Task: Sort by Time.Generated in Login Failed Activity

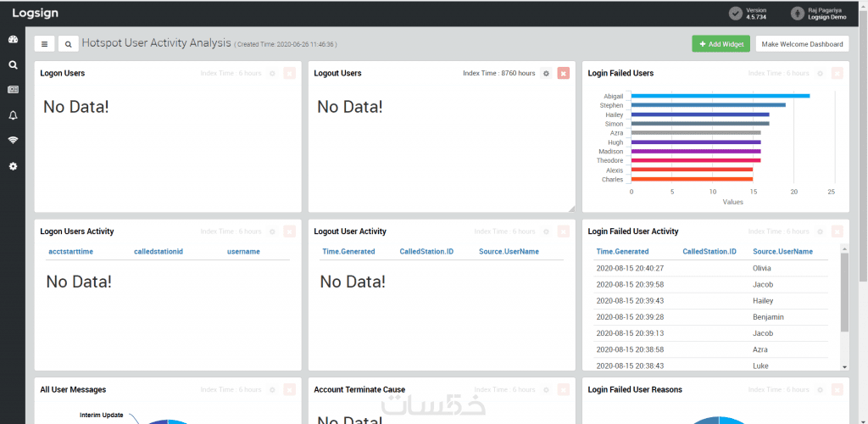Action: [x=622, y=252]
